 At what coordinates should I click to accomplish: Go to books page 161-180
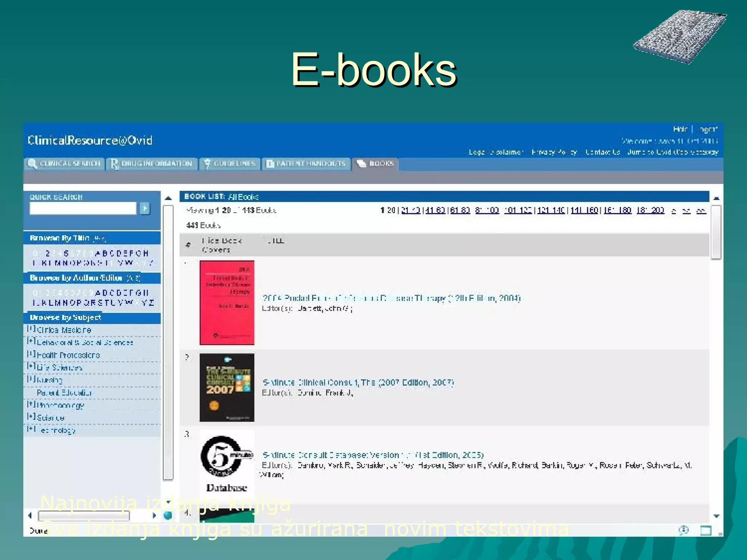coord(618,210)
